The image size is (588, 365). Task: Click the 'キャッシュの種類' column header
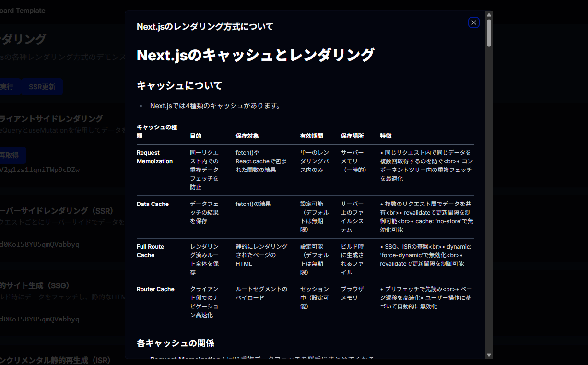coord(157,132)
